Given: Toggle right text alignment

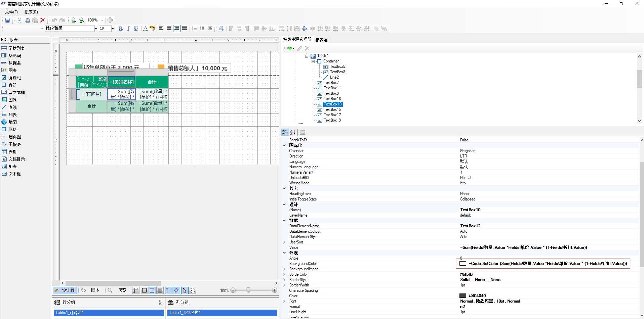Looking at the screenshot, I should [x=176, y=29].
